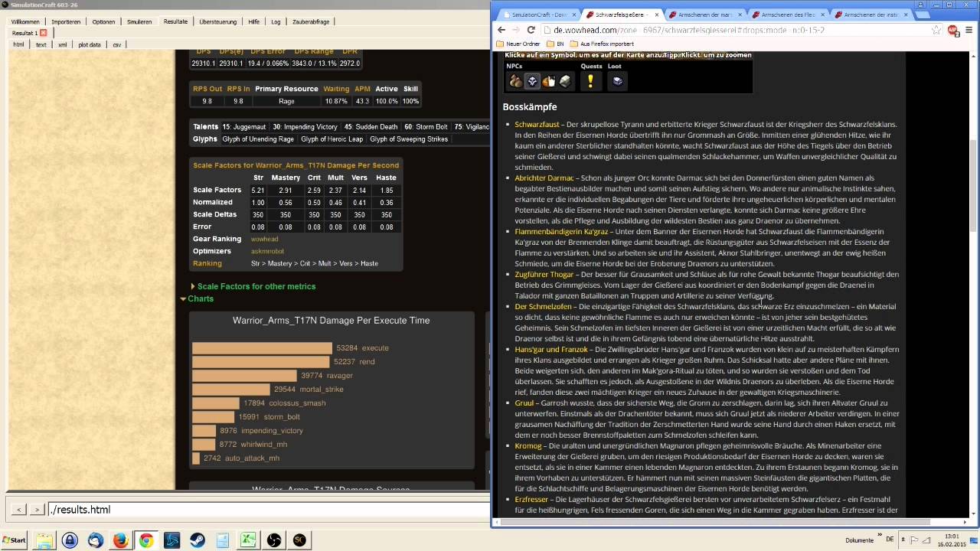This screenshot has height=551, width=980.
Task: Open the plot data result tab
Action: point(90,44)
